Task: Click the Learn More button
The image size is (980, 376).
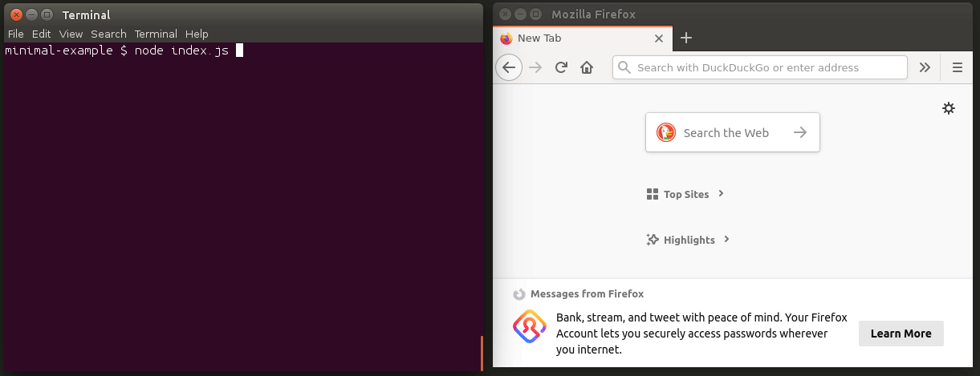Action: click(901, 334)
